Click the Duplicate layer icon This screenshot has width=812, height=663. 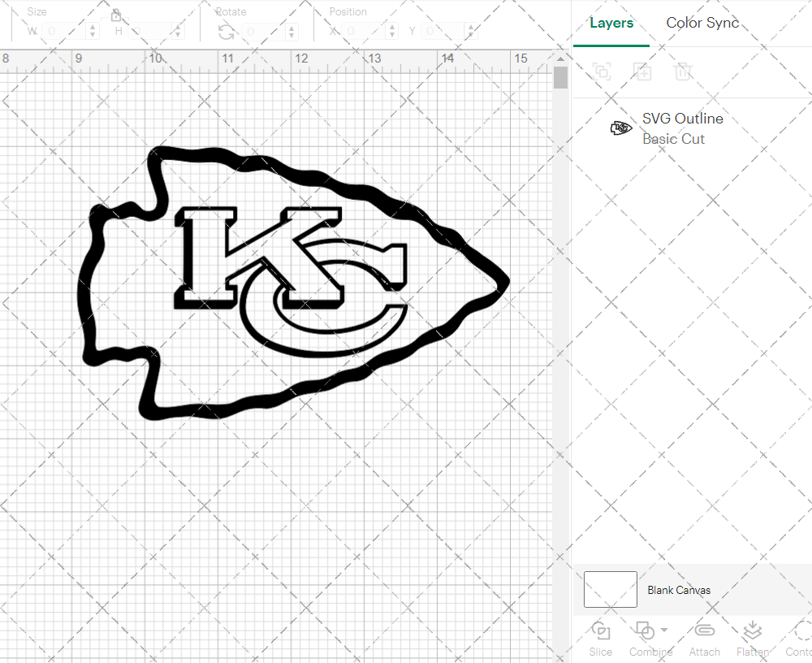pos(643,71)
